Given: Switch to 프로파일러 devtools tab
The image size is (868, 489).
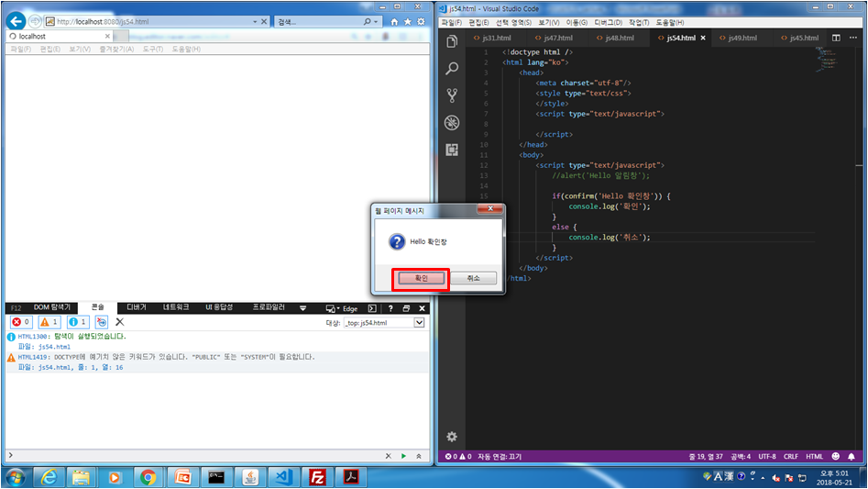Looking at the screenshot, I should [x=269, y=307].
